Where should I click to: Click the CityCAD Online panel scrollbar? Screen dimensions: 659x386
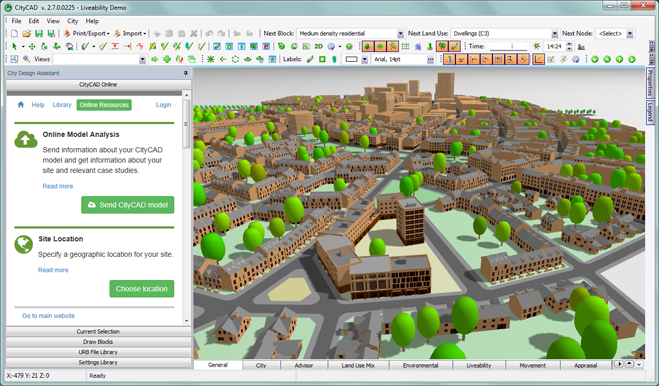click(187, 124)
